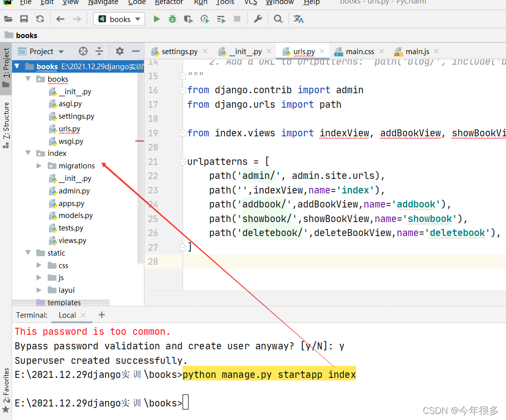The image size is (506, 420).
Task: Go forward using the right arrow icon
Action: (77, 19)
